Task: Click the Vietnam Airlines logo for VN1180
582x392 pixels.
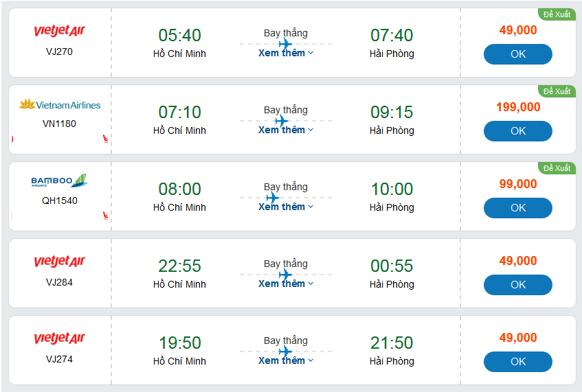Action: pyautogui.click(x=59, y=105)
